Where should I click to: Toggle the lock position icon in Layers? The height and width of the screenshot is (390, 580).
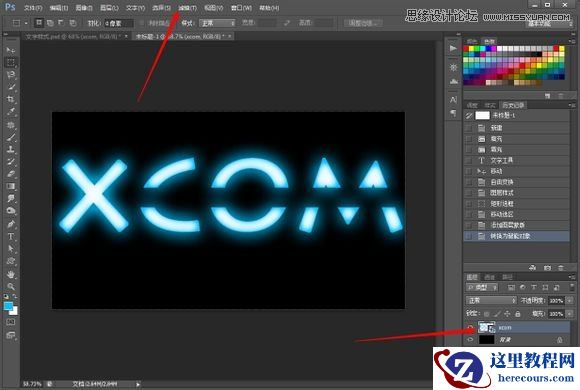coord(507,314)
